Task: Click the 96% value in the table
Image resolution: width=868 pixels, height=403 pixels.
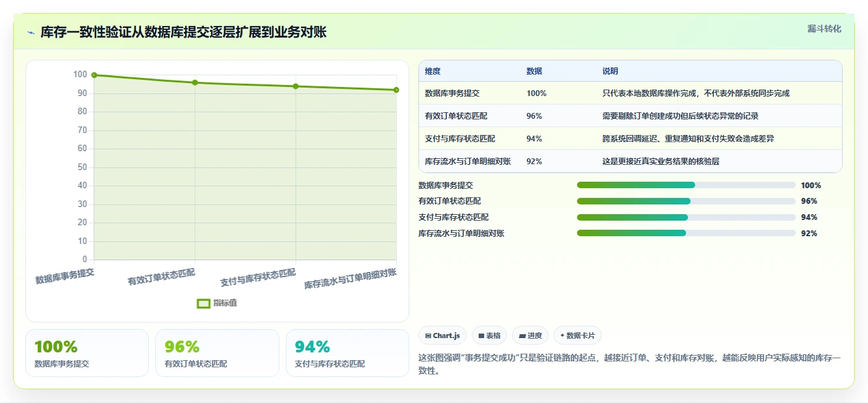Action: [x=534, y=116]
